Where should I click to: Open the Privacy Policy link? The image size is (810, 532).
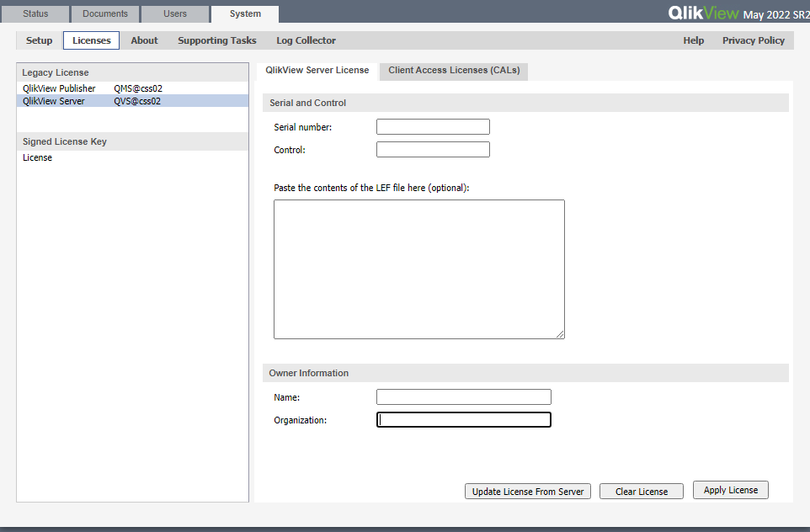(754, 40)
